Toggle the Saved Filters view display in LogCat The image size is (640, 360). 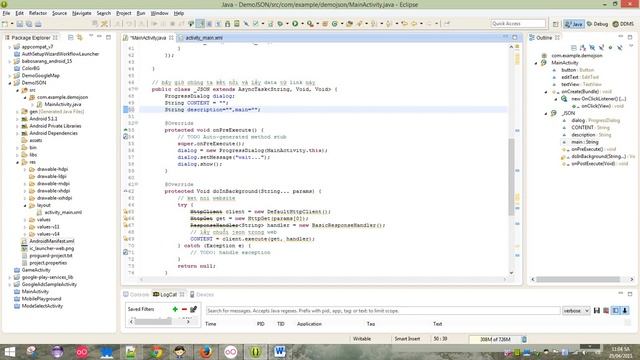[616, 311]
